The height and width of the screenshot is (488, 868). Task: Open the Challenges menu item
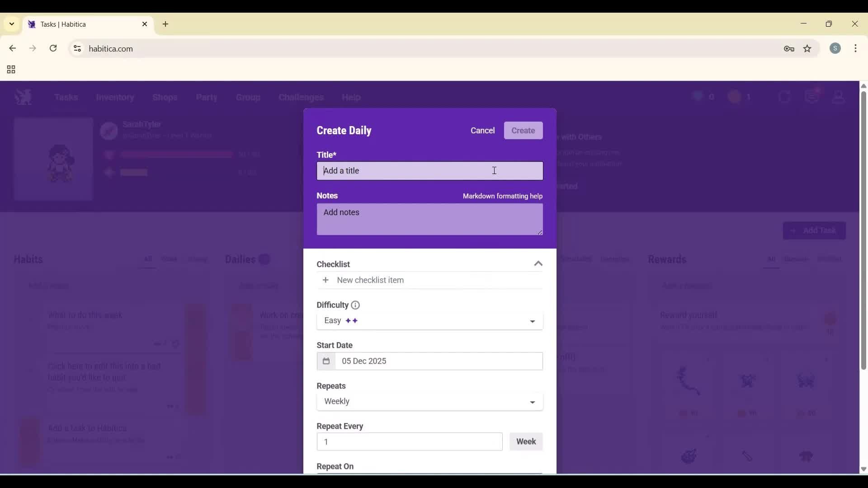pos(301,97)
